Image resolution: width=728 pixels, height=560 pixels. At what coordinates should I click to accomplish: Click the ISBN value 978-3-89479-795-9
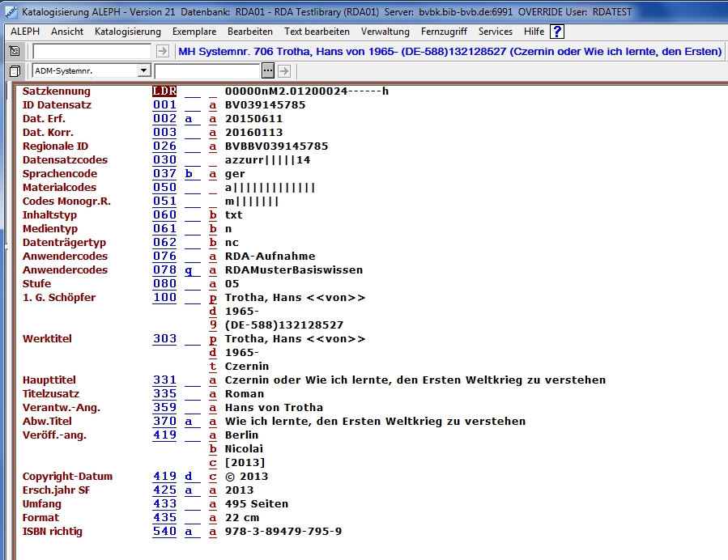[283, 532]
